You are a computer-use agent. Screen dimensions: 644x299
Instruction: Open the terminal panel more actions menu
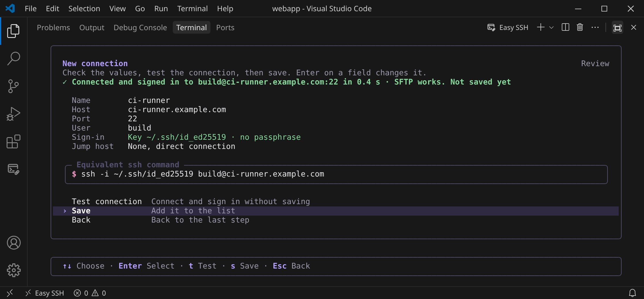(x=595, y=27)
